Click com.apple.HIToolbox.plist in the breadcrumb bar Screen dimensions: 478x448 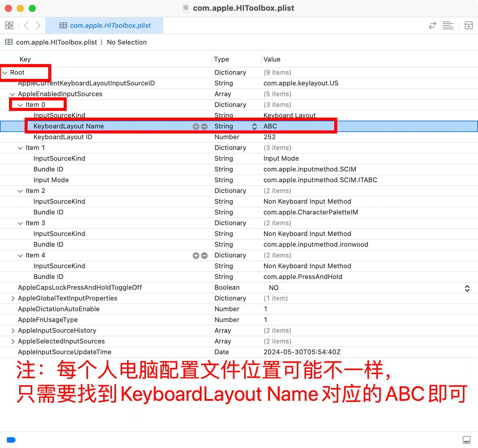pyautogui.click(x=56, y=42)
